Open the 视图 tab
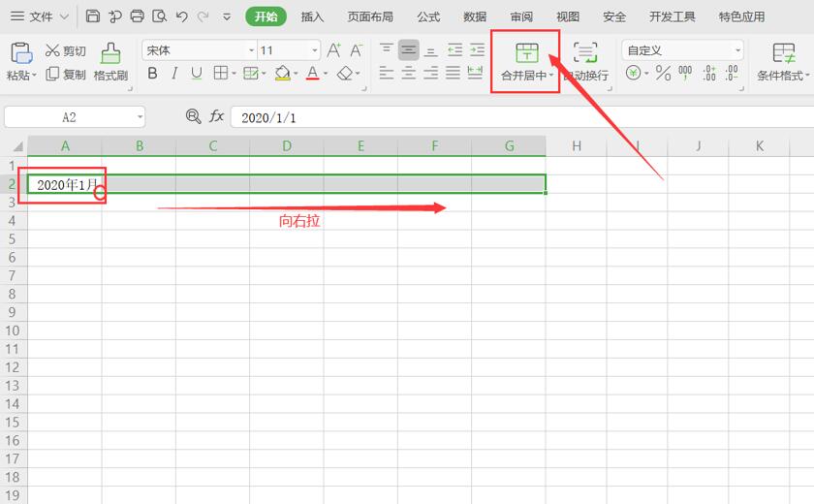Screen dimensions: 814x504 [568, 16]
